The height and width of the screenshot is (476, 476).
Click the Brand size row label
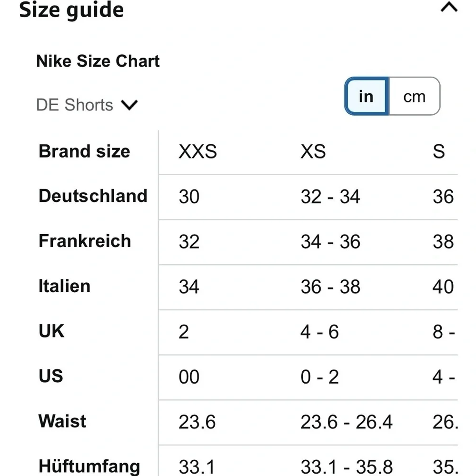[84, 151]
